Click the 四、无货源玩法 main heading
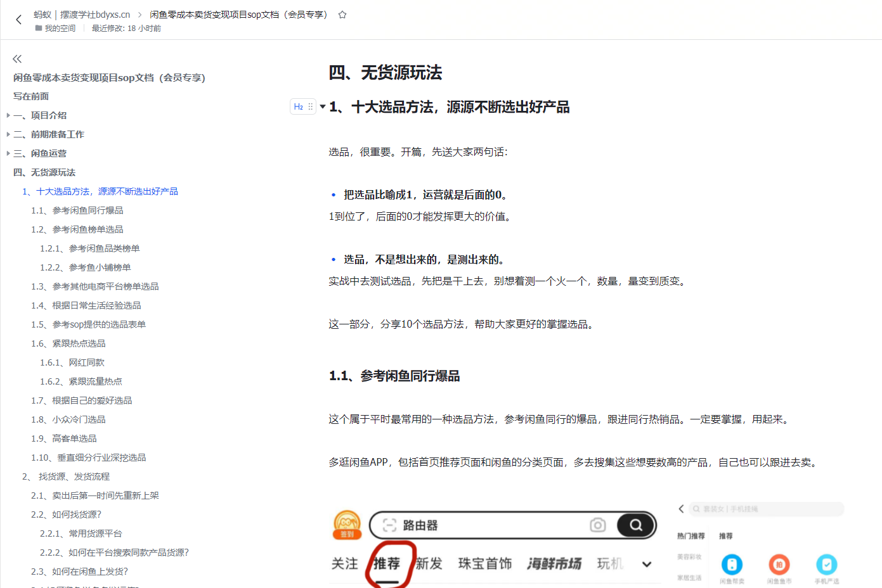This screenshot has width=882, height=588. pyautogui.click(x=386, y=73)
